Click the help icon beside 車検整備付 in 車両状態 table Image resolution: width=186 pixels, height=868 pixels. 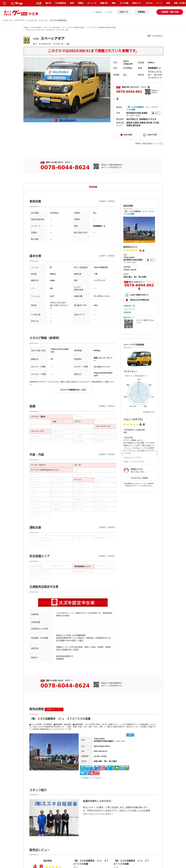(x=104, y=226)
